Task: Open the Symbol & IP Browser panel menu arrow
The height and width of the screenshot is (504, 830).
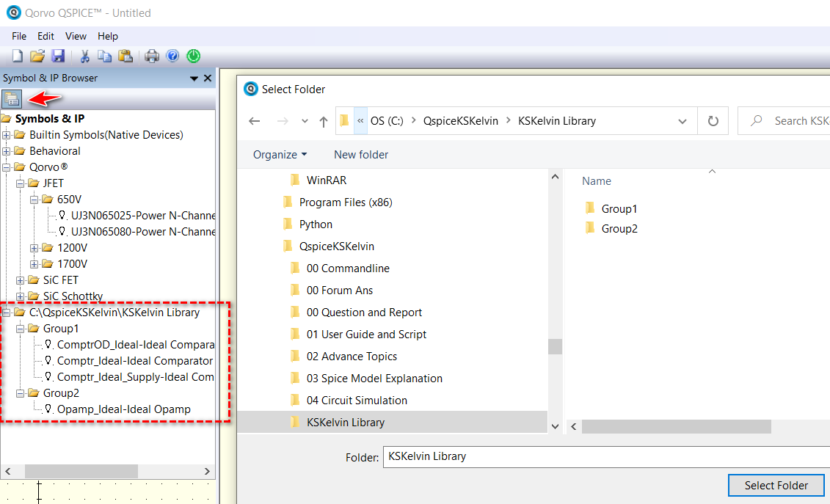Action: point(194,78)
